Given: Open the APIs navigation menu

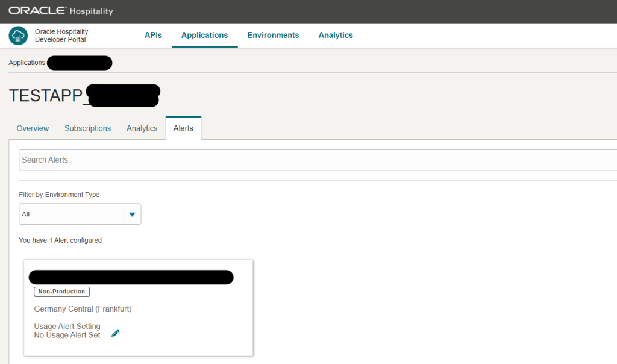Looking at the screenshot, I should coord(153,35).
